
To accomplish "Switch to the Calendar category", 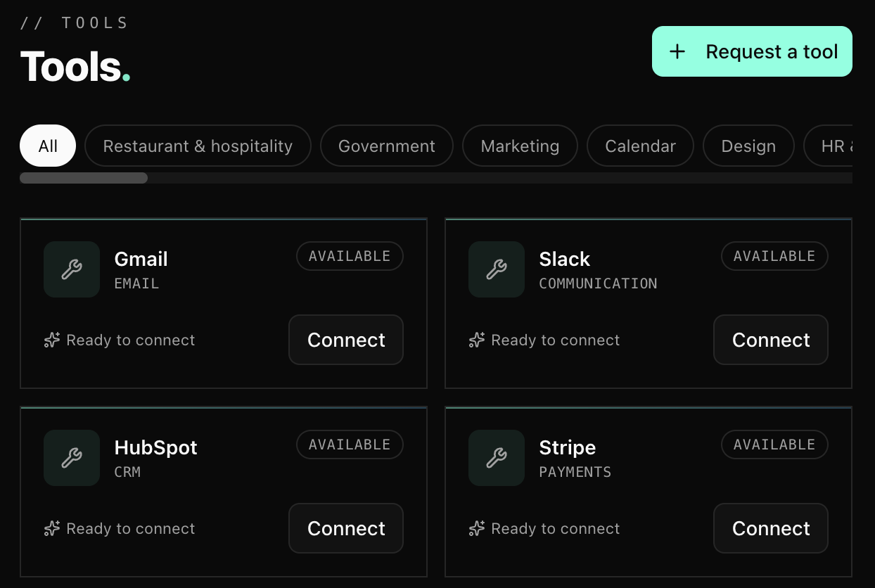I will coord(640,146).
